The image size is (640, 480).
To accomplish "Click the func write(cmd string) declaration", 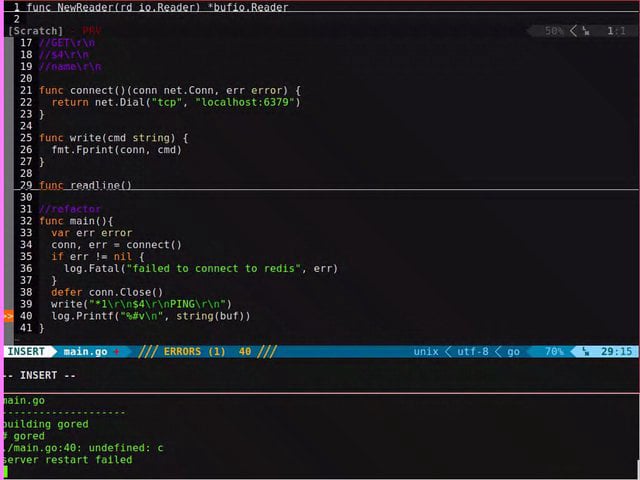I will [114, 138].
